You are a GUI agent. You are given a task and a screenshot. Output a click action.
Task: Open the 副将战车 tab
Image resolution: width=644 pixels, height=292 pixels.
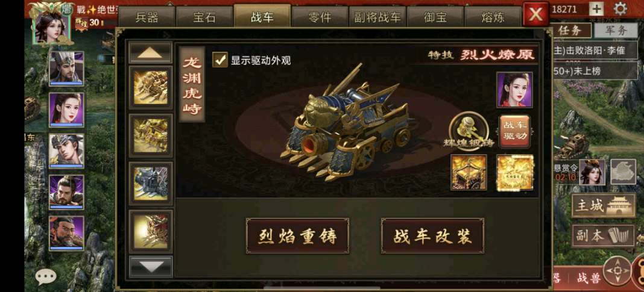coord(377,17)
